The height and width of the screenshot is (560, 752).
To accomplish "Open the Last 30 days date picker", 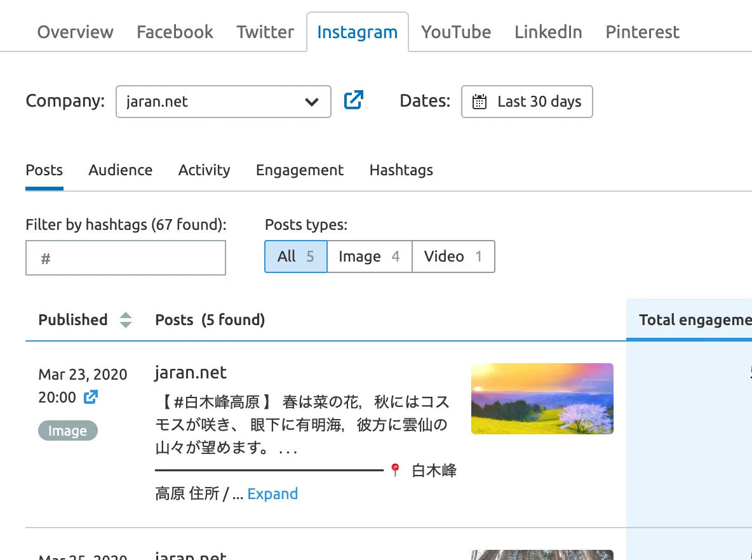I will [527, 102].
